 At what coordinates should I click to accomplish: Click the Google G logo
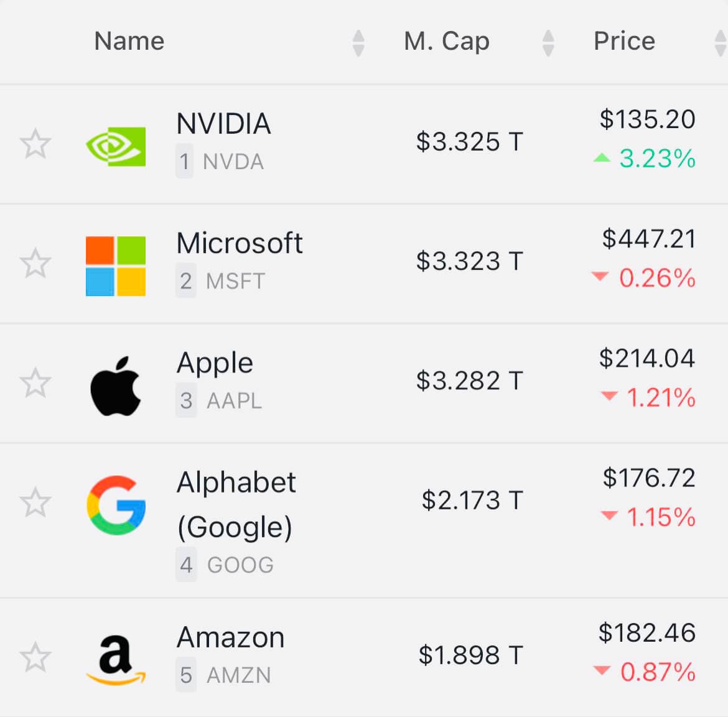(116, 505)
